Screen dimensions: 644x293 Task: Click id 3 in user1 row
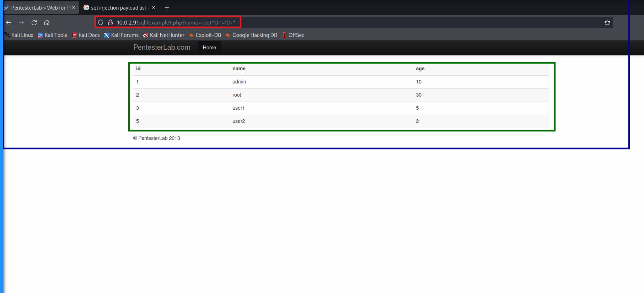(x=137, y=108)
